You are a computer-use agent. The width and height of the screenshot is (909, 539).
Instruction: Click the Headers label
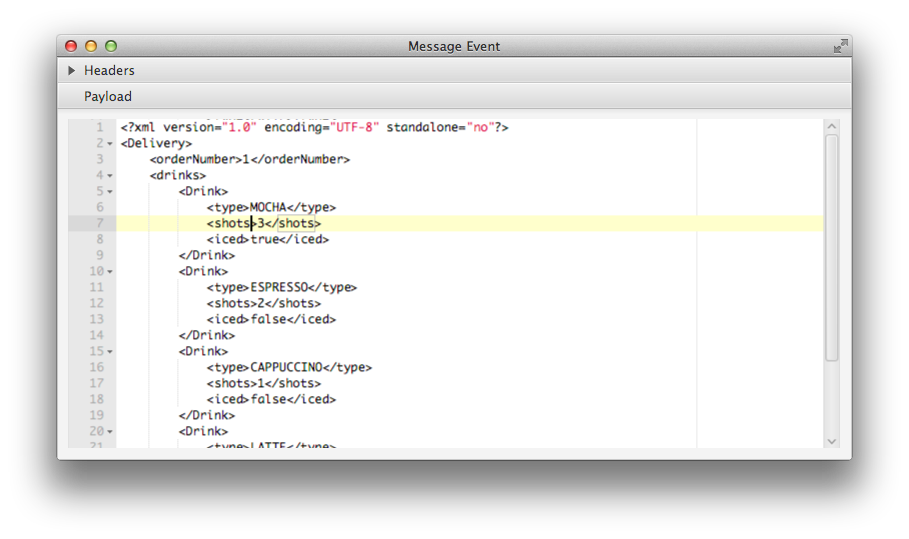click(109, 71)
